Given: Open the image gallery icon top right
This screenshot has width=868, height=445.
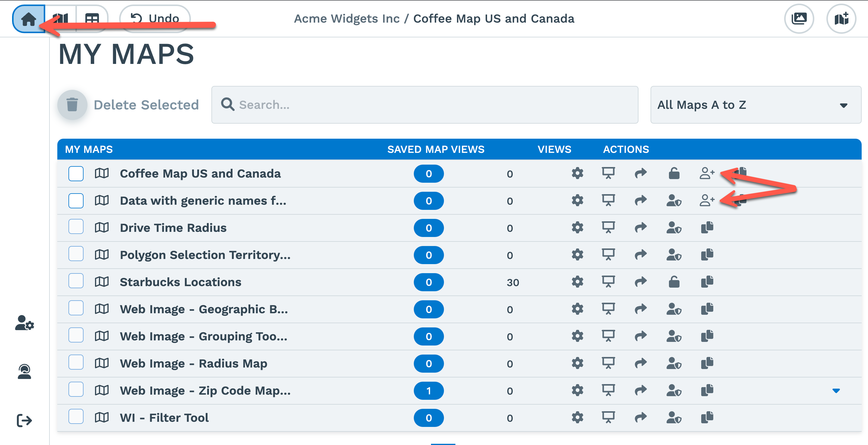Looking at the screenshot, I should 799,19.
